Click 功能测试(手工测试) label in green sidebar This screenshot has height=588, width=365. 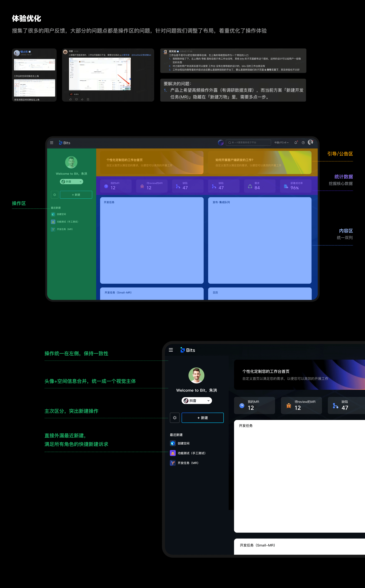click(x=68, y=222)
